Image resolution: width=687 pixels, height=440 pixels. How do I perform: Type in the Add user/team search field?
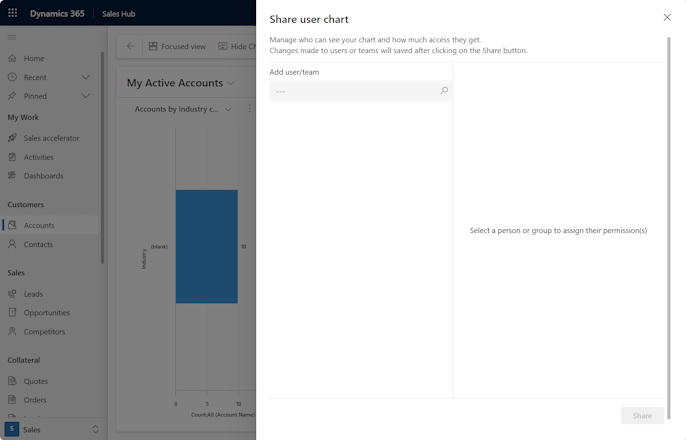[355, 91]
